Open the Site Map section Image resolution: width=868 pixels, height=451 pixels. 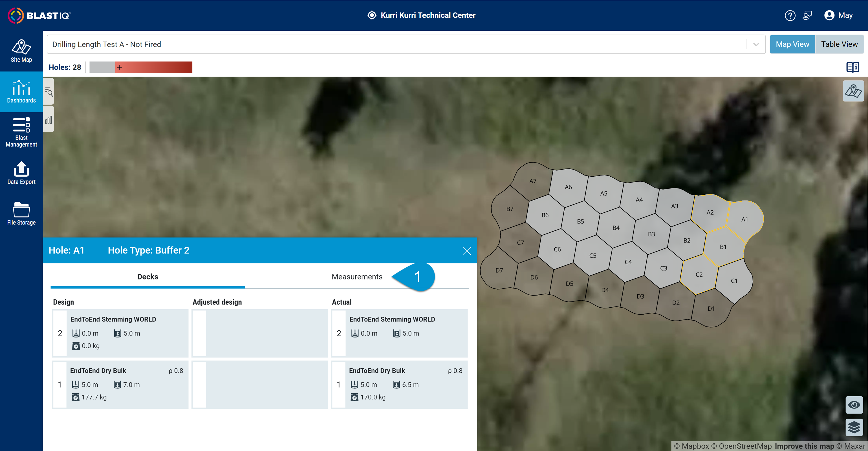[x=21, y=51]
